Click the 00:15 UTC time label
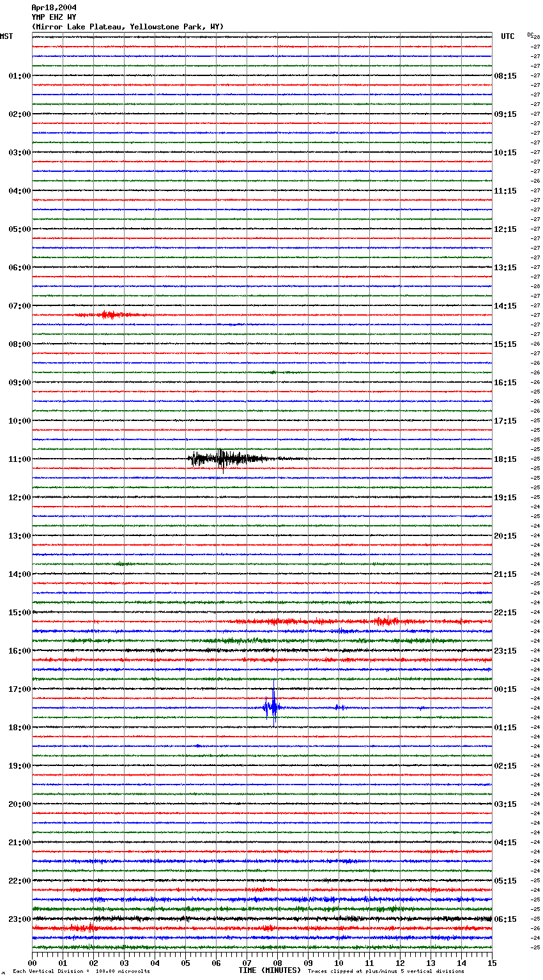Viewport: 543px width, 980px height. [x=505, y=689]
